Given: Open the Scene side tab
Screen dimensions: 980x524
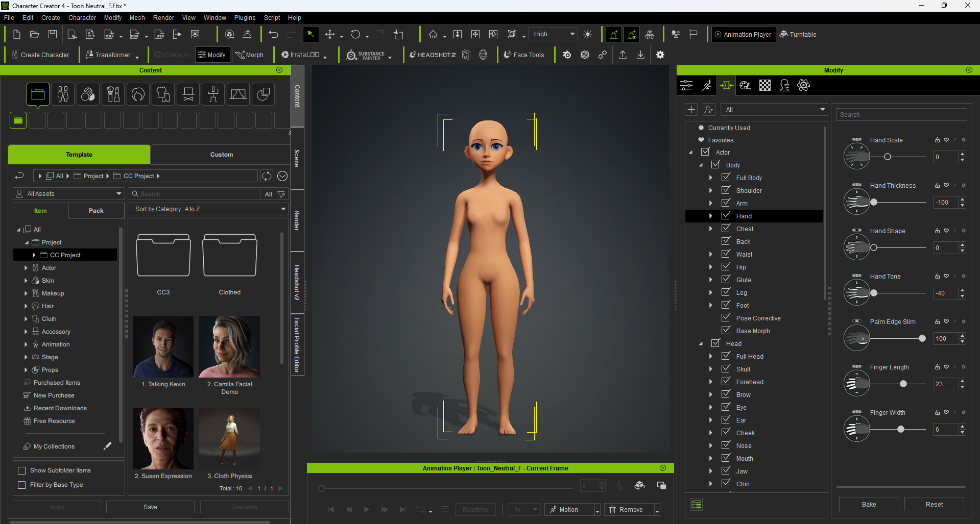Looking at the screenshot, I should (x=297, y=159).
